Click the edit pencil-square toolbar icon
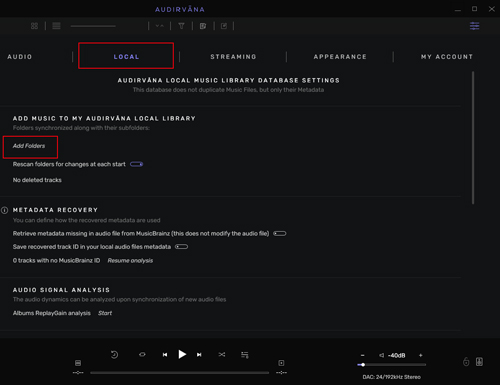 pyautogui.click(x=224, y=26)
